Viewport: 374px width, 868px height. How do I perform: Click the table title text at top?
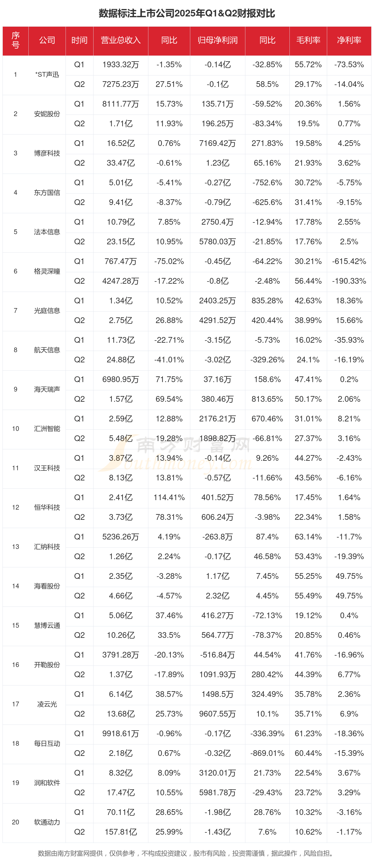click(187, 13)
